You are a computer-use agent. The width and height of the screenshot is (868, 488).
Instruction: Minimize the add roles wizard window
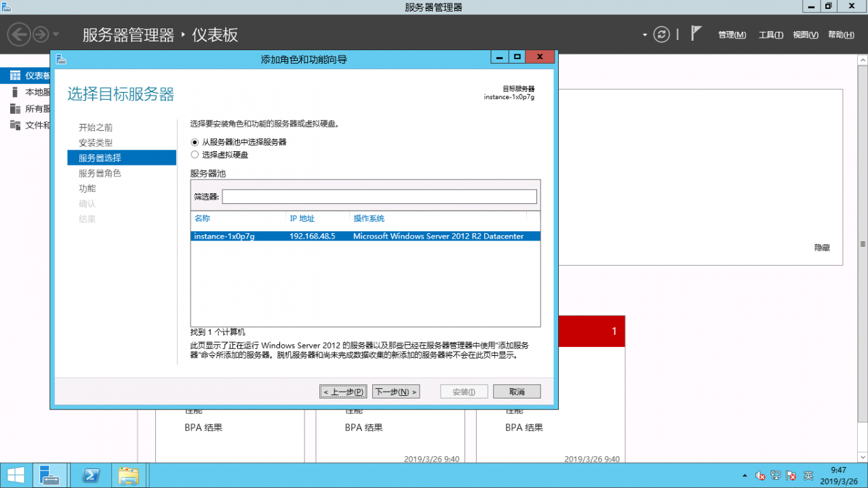tap(500, 57)
